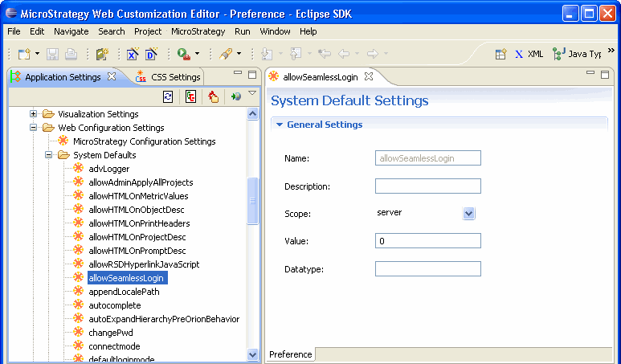Screen dimensions: 621x364
Task: Click the new plug-in package icon
Action: click(102, 54)
